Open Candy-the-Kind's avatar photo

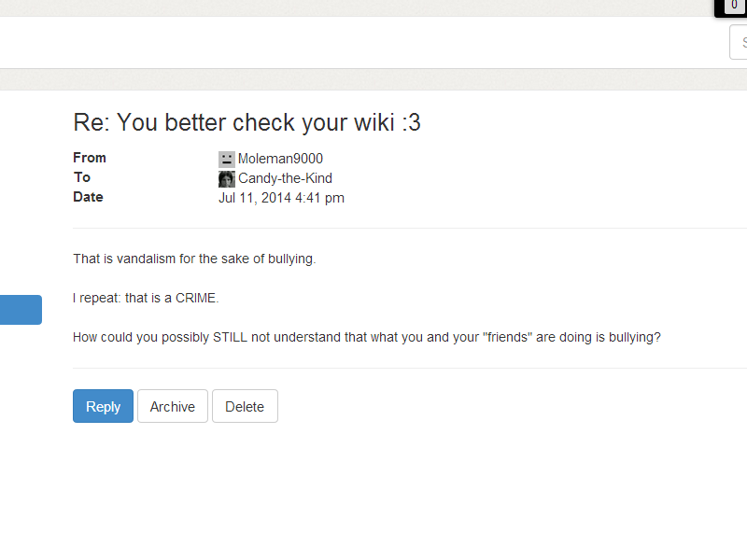[226, 179]
